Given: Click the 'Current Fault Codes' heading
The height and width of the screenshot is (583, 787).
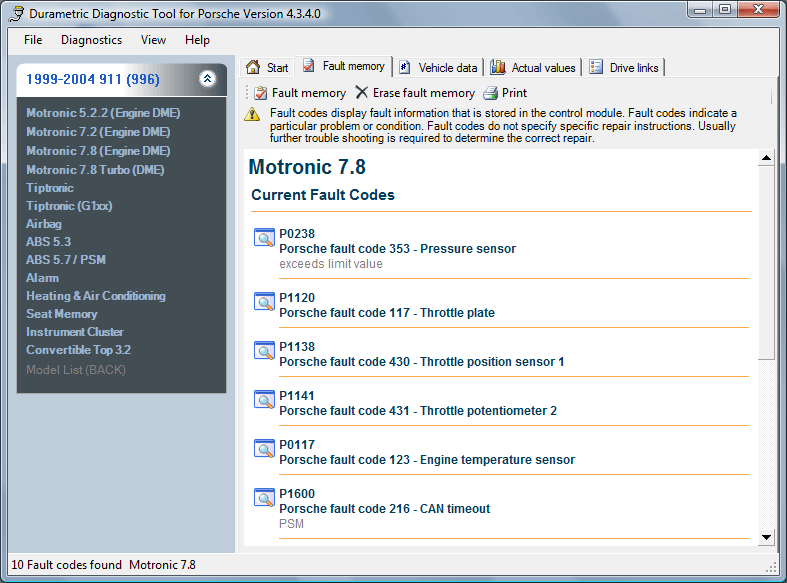Looking at the screenshot, I should (323, 195).
